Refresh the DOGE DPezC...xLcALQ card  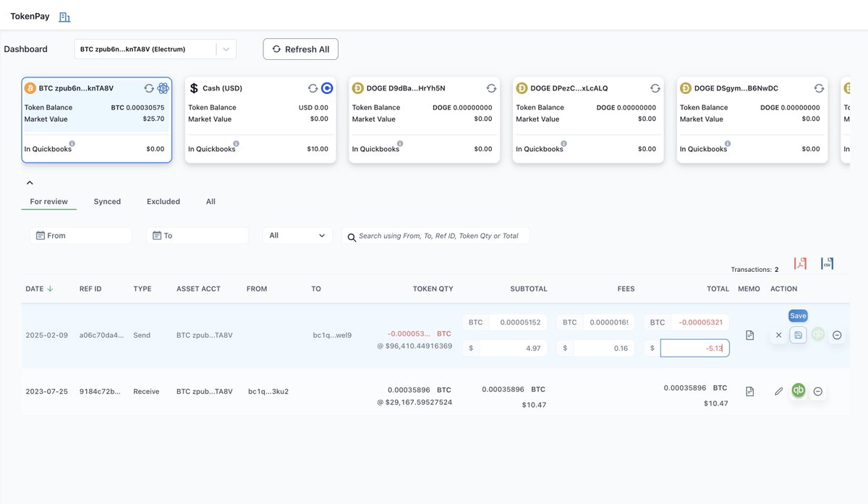pyautogui.click(x=655, y=88)
